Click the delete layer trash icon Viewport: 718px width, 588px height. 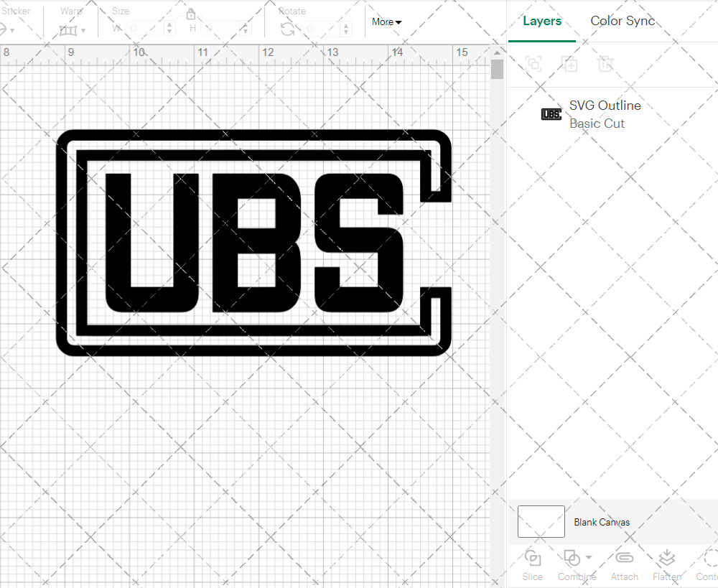click(605, 65)
